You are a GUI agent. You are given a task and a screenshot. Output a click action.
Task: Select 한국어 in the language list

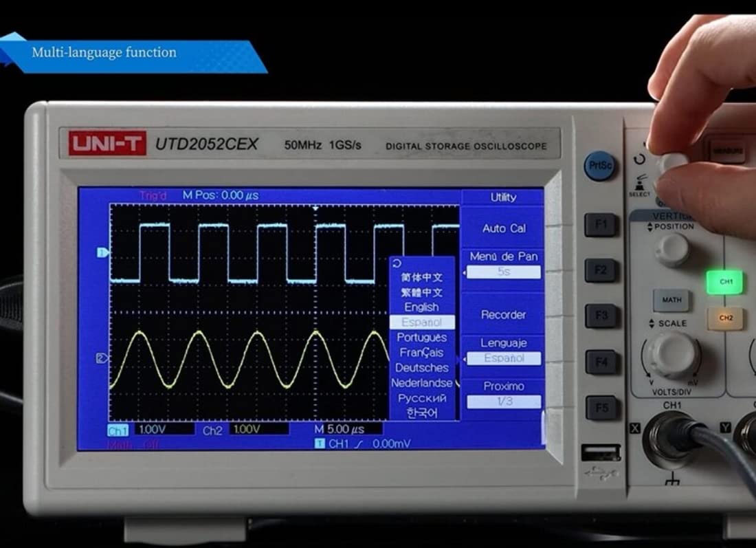pos(422,413)
